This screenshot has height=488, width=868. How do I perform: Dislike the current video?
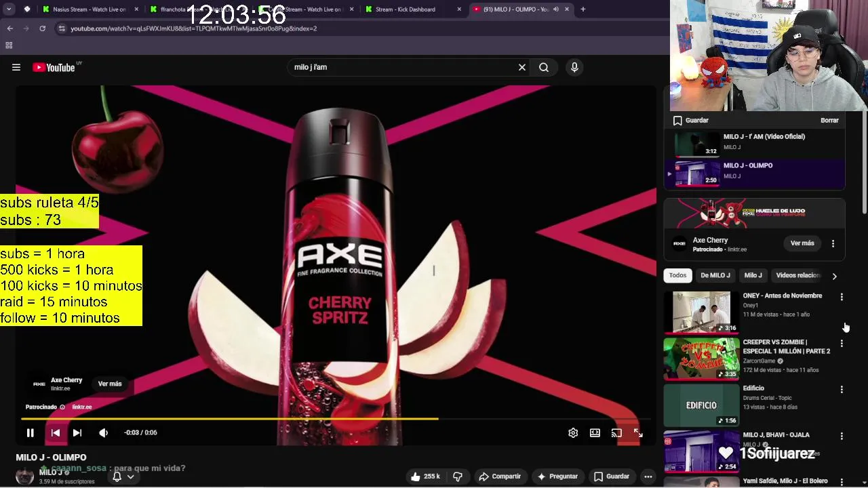[x=458, y=476]
